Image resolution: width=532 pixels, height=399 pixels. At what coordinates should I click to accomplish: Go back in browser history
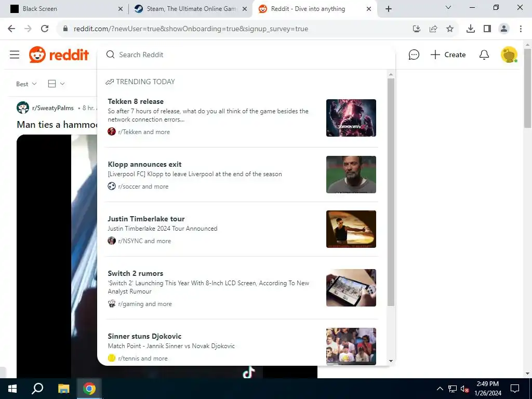point(11,29)
